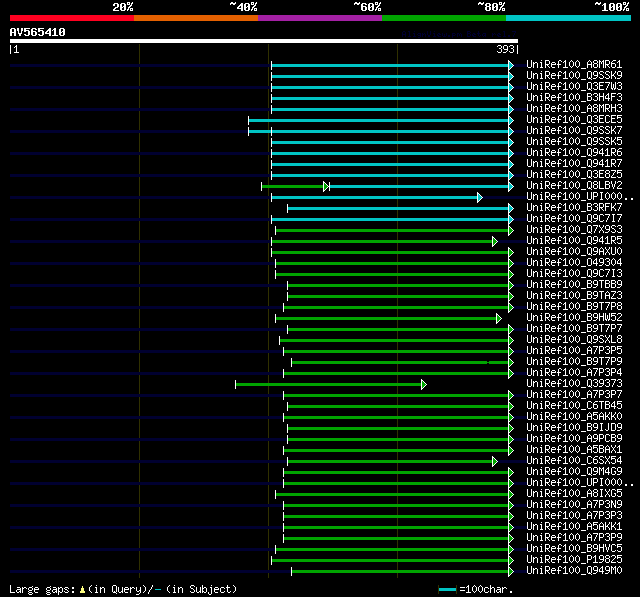Select the UniRef100_A5BAX1 label
Screen dimensions: 640x597
click(574, 450)
